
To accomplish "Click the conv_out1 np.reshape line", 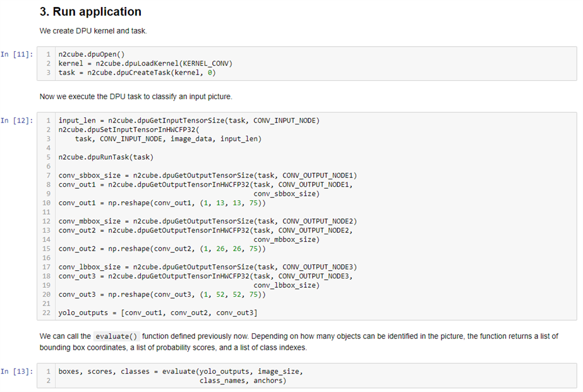I will click(x=162, y=203).
